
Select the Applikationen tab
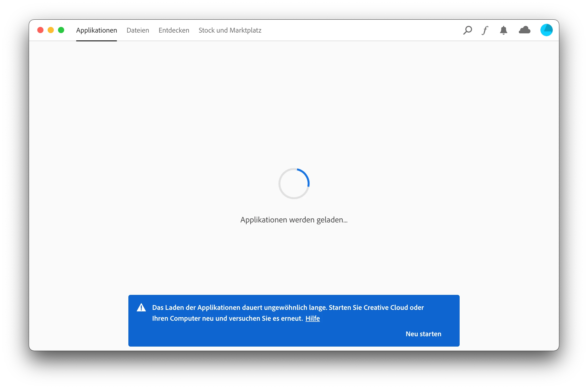[97, 31]
